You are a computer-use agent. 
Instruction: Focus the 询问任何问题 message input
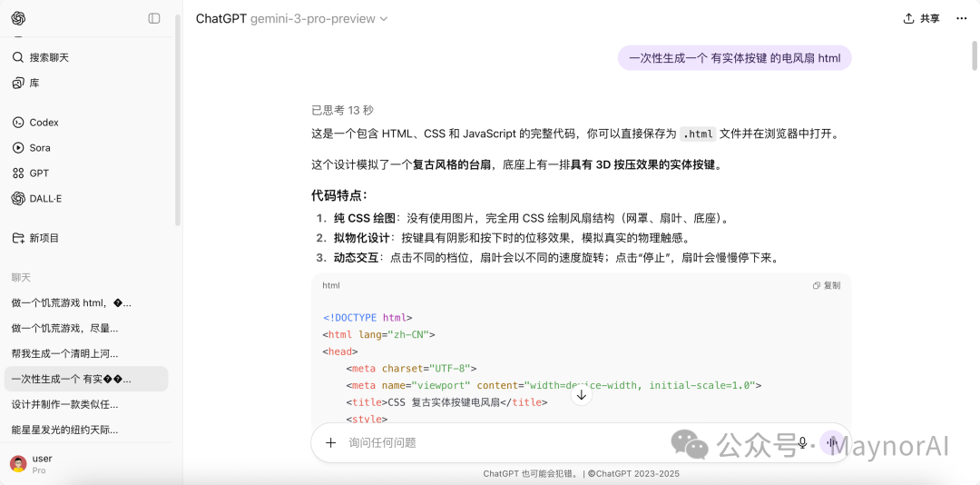coord(563,443)
